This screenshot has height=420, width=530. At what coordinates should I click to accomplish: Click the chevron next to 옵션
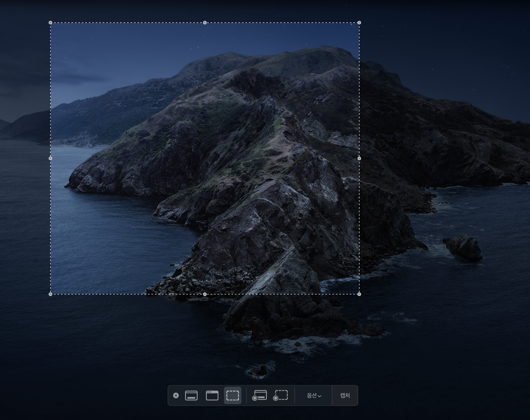[x=319, y=396]
